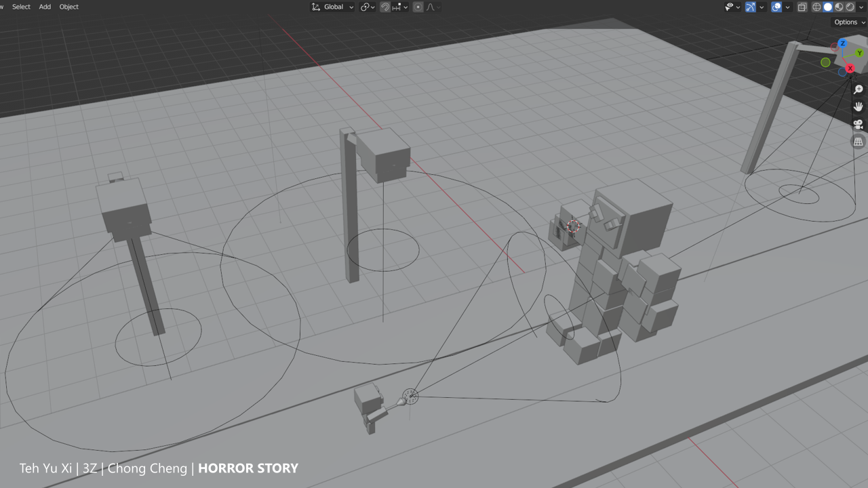Open the Global transform orientation dropdown

pos(333,7)
